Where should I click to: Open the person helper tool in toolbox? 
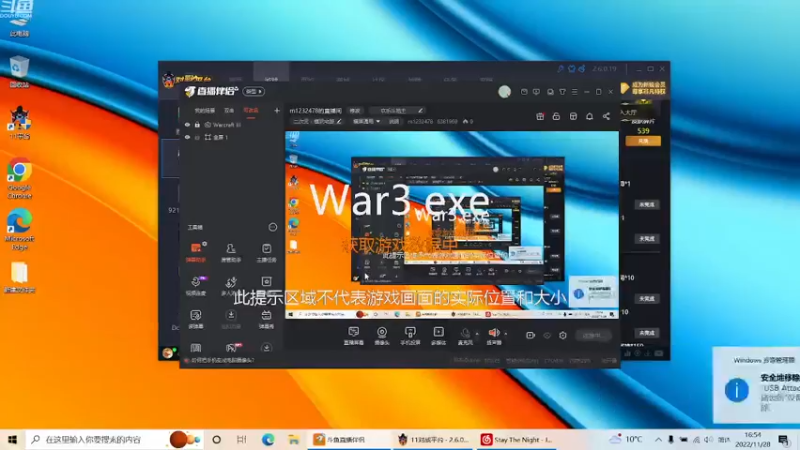pyautogui.click(x=231, y=252)
